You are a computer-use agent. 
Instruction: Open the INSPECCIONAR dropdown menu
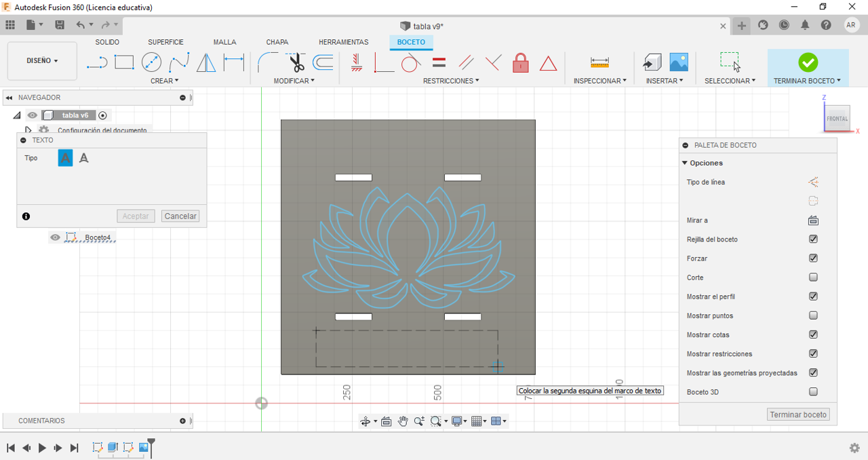600,81
